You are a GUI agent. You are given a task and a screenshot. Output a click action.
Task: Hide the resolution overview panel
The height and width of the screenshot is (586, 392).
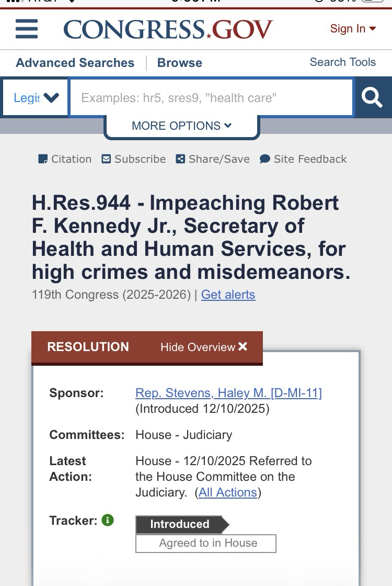click(x=204, y=347)
